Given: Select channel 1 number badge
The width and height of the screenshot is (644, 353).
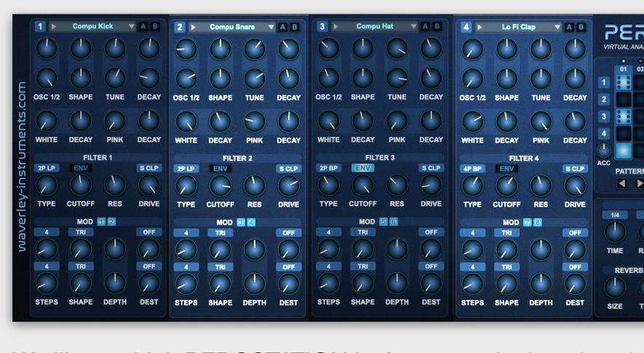Looking at the screenshot, I should tap(40, 26).
